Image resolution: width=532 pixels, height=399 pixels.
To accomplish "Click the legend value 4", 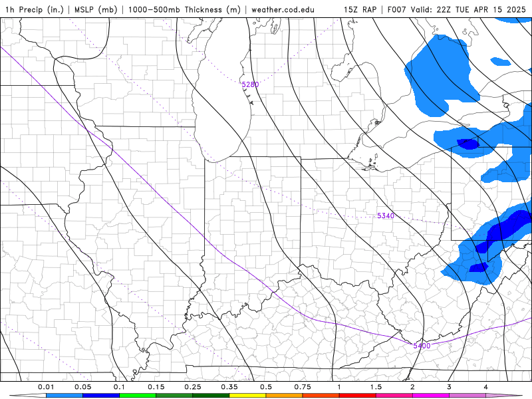I will point(486,387).
